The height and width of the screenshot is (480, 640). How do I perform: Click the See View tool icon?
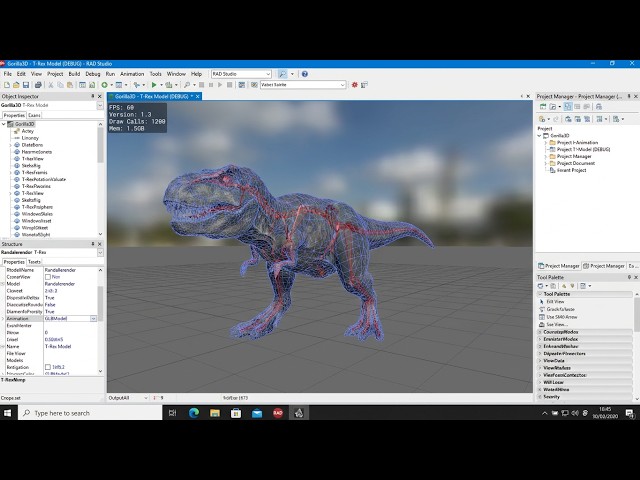pos(542,324)
